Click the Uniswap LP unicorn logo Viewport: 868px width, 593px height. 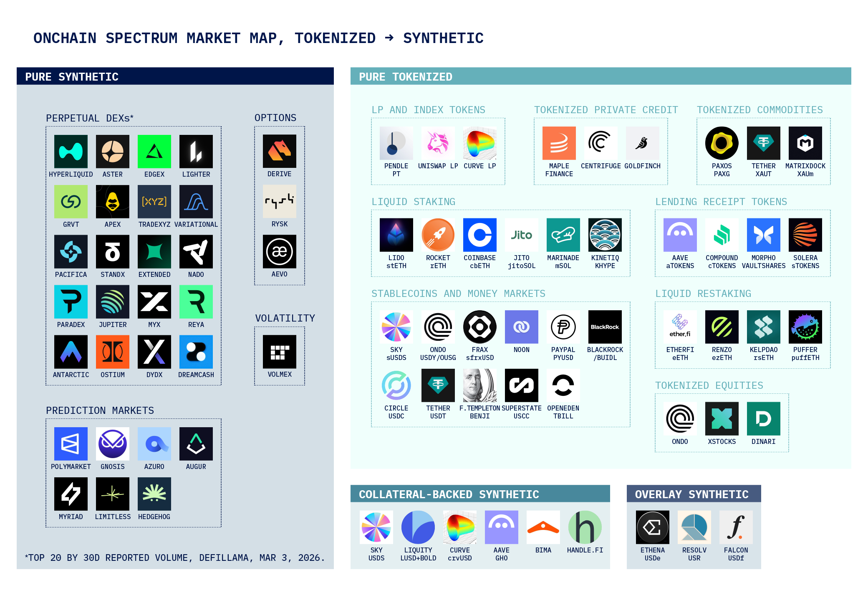(438, 143)
